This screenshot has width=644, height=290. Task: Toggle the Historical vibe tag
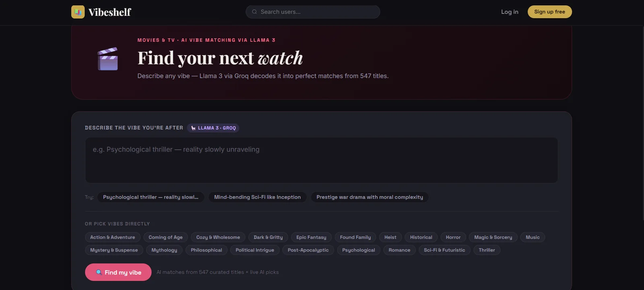[421, 237]
